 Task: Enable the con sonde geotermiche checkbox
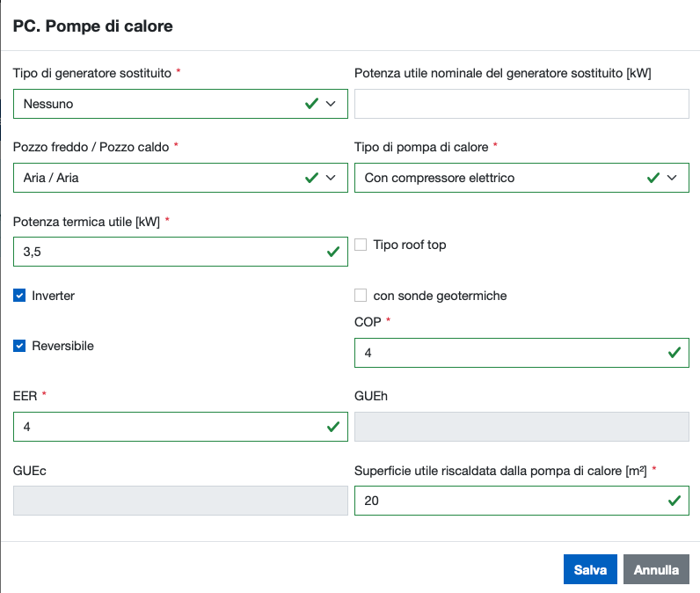[x=361, y=296]
